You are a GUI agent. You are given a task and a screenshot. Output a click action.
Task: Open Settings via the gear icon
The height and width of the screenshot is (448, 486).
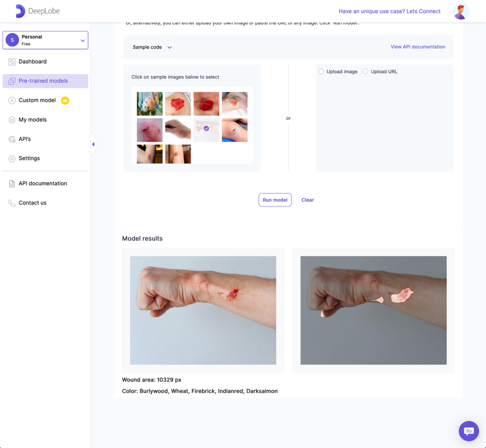point(12,158)
